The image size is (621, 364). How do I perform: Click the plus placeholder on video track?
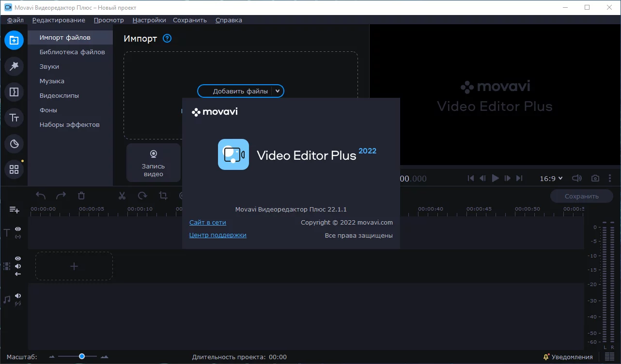[x=74, y=266]
